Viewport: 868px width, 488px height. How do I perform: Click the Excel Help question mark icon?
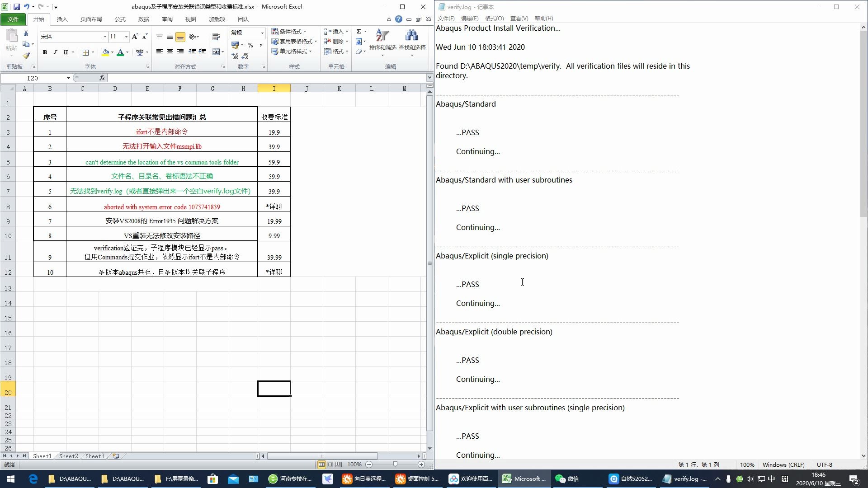click(398, 19)
